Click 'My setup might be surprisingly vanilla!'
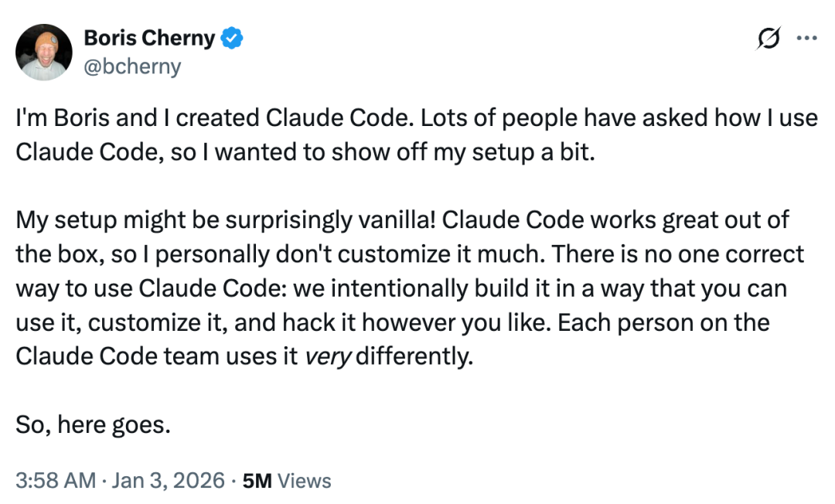Viewport: 835px width, 504px height. point(226,220)
